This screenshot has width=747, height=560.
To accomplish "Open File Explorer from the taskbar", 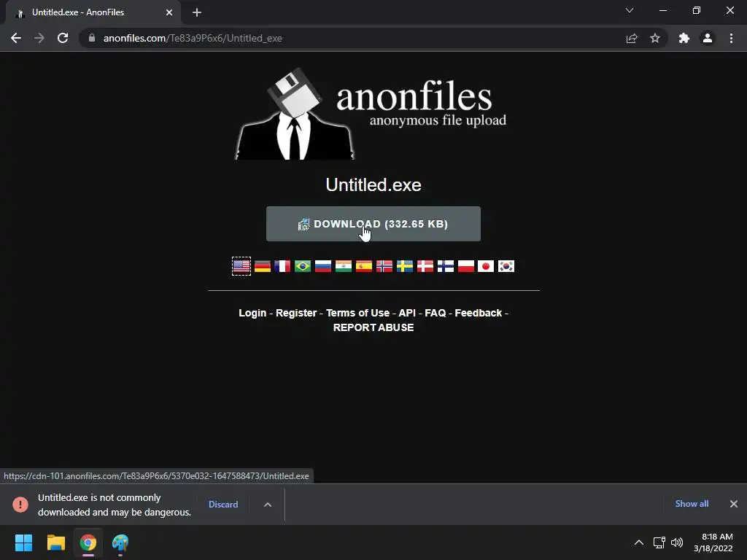I will (56, 542).
